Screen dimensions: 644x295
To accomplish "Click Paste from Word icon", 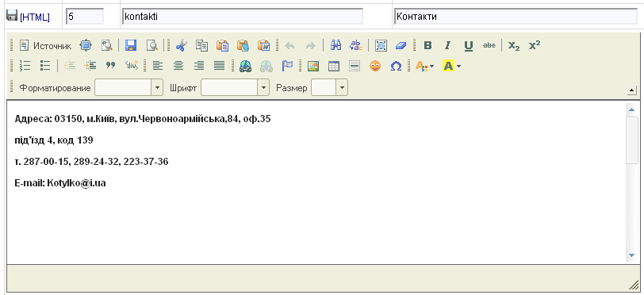I will coord(263,46).
